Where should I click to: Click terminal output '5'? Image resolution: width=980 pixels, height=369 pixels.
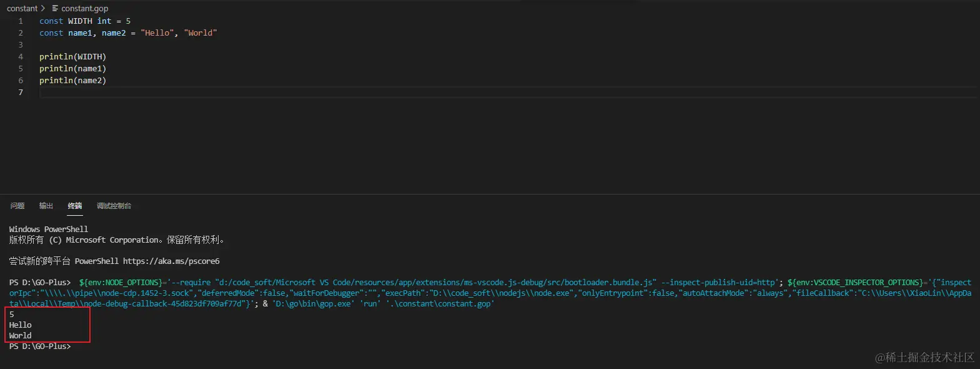[x=12, y=314]
